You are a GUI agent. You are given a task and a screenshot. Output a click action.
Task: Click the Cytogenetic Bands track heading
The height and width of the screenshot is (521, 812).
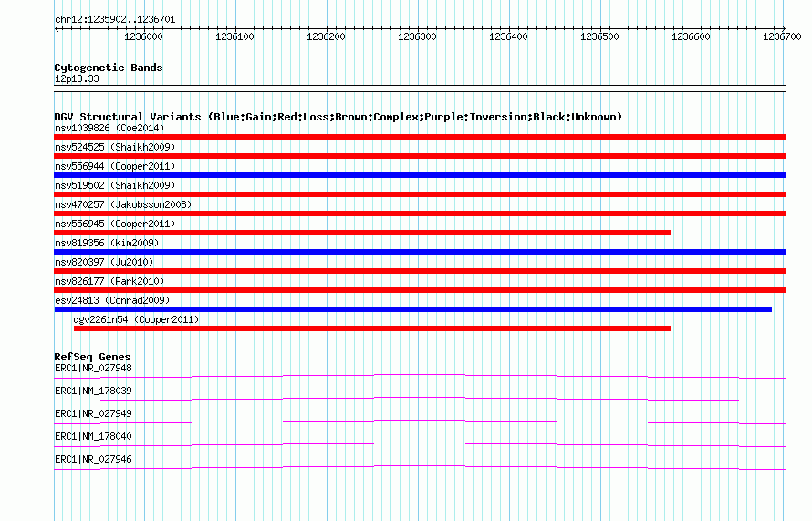pos(109,68)
